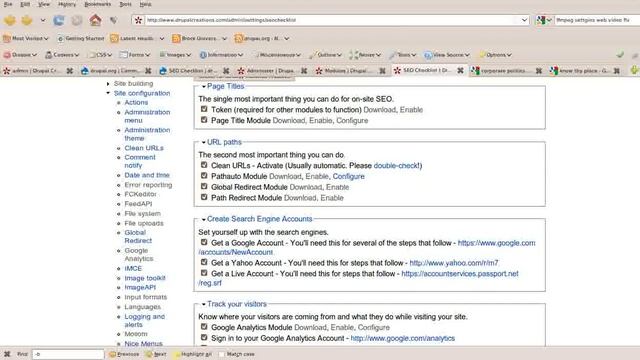The width and height of the screenshot is (640, 360).
Task: Open the google.com/analytics link
Action: 402,338
